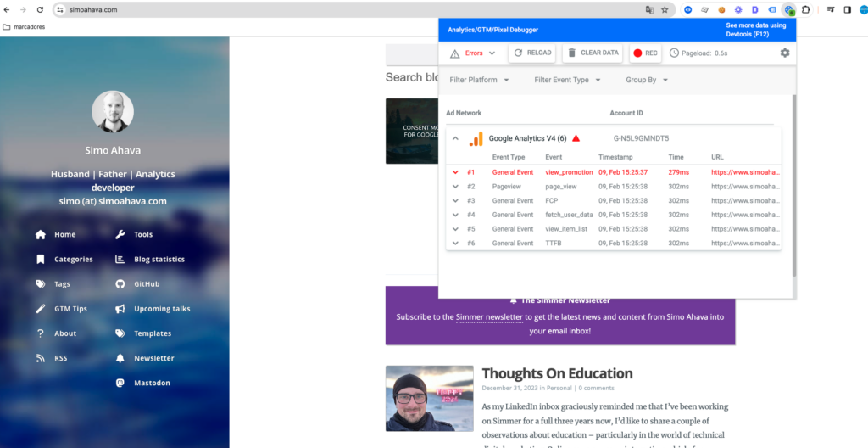Click the Newsletter bell icon

(120, 358)
